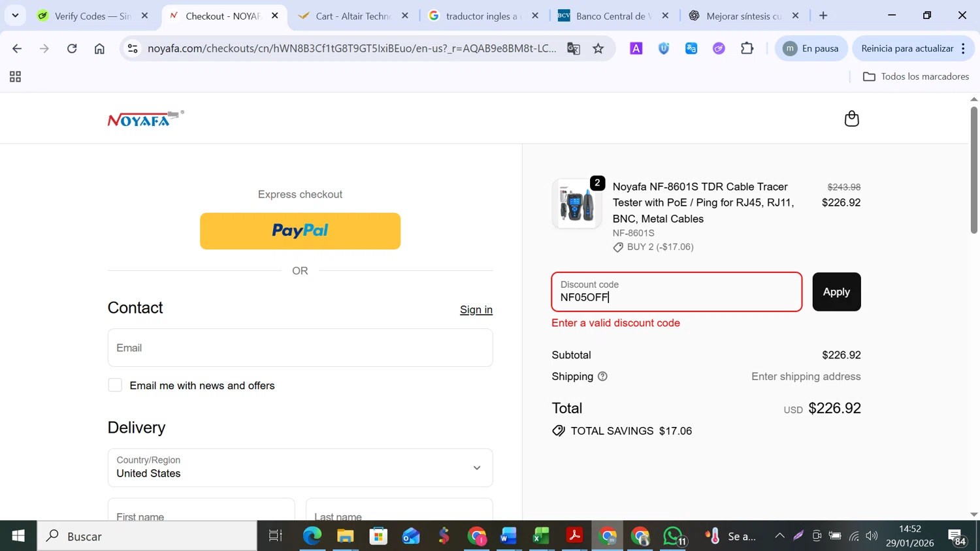
Task: Open Word from taskbar
Action: tap(508, 536)
